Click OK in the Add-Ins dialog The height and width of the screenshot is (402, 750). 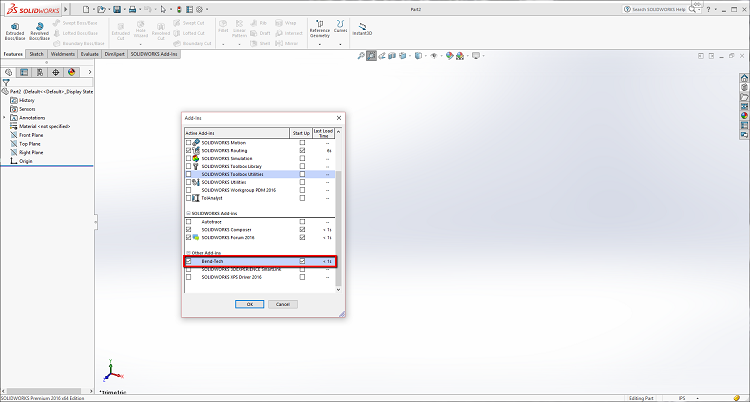click(x=249, y=304)
